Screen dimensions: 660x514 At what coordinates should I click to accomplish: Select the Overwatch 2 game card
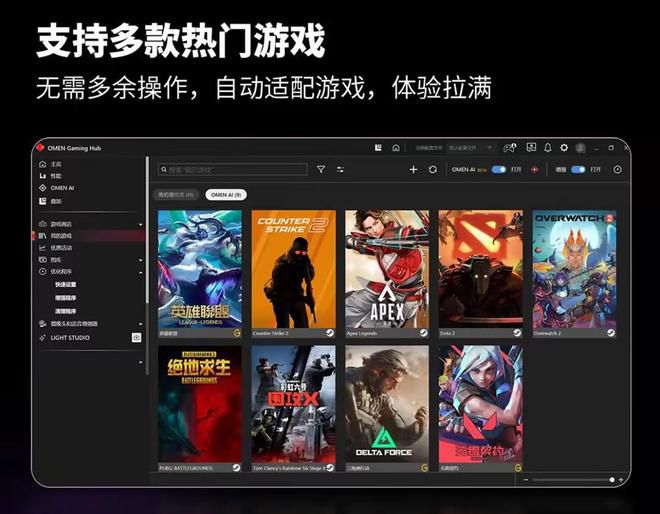[574, 274]
